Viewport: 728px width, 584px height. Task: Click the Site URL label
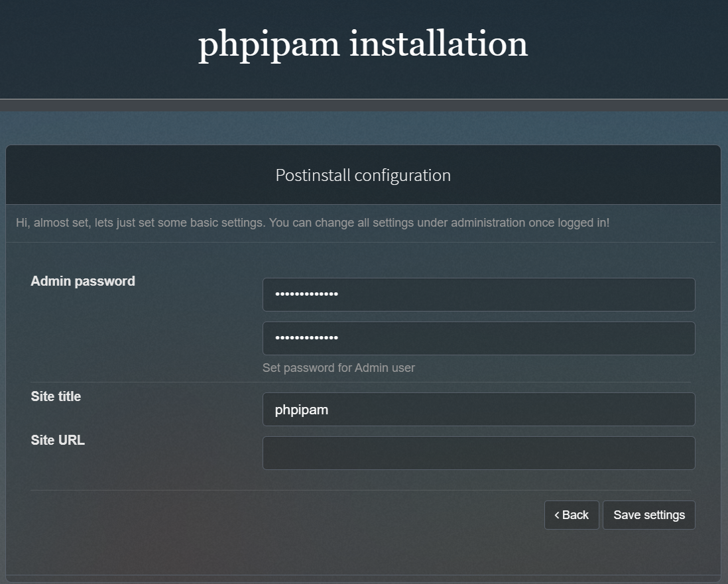(x=58, y=440)
